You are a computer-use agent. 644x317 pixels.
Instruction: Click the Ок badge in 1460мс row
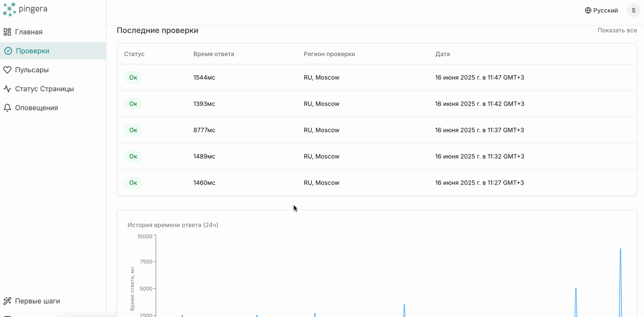tap(133, 183)
